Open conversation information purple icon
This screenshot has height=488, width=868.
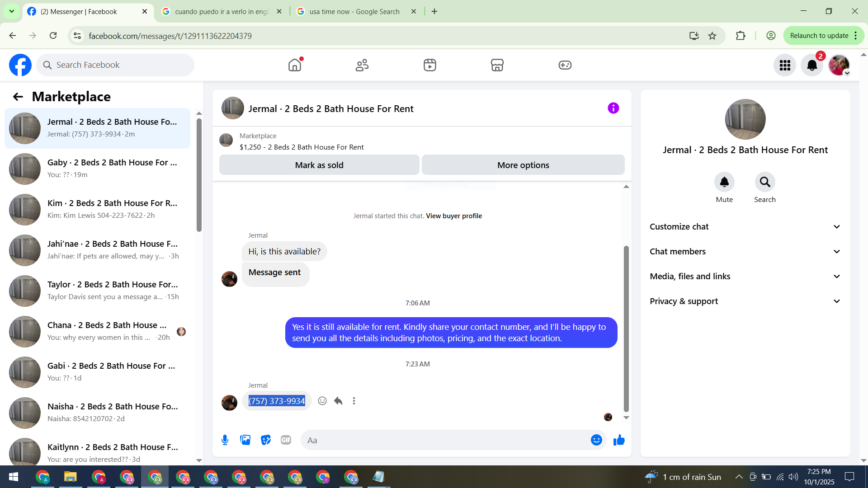tap(613, 108)
